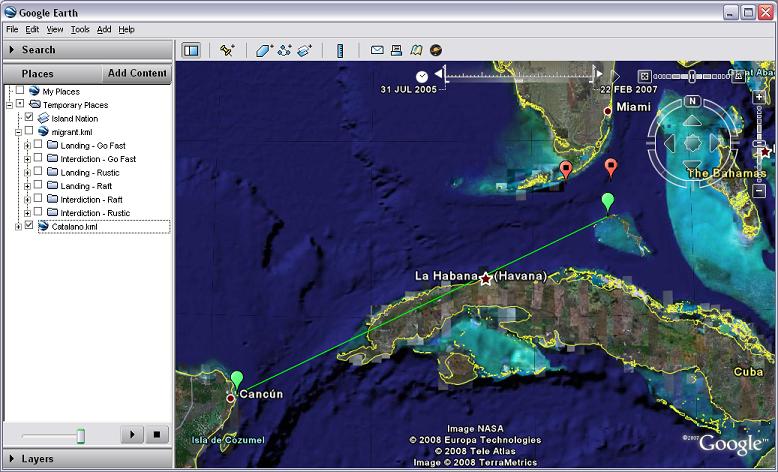Click the tilt slider handle at top
The height and width of the screenshot is (472, 778).
click(692, 76)
